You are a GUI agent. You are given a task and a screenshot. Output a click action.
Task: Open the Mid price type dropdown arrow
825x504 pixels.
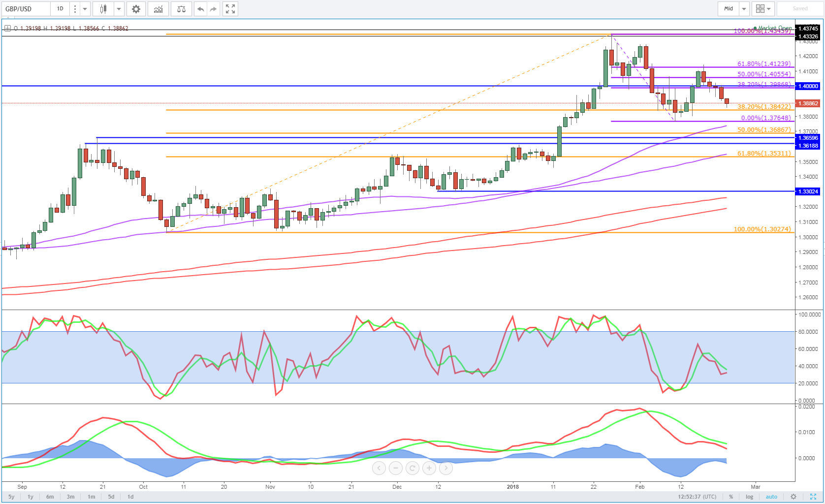coord(744,9)
